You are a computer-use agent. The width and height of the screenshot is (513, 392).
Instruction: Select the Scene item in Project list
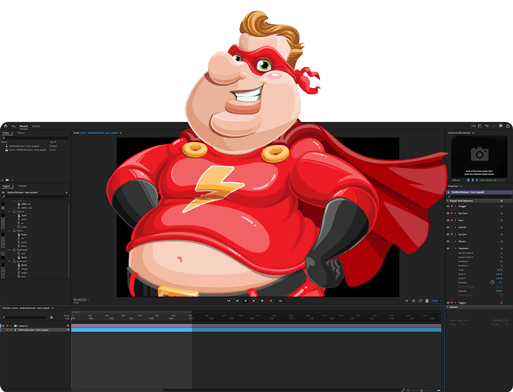click(x=26, y=150)
